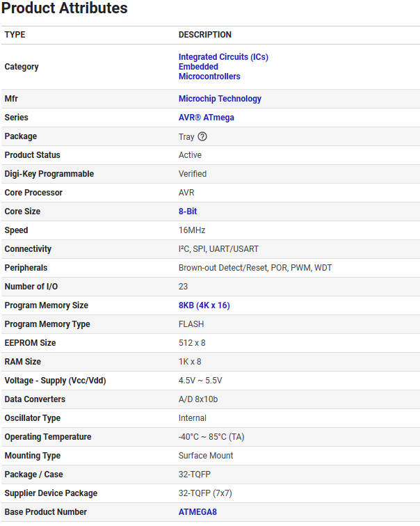
Task: Select the Operating Temperature row label
Action: click(x=48, y=437)
